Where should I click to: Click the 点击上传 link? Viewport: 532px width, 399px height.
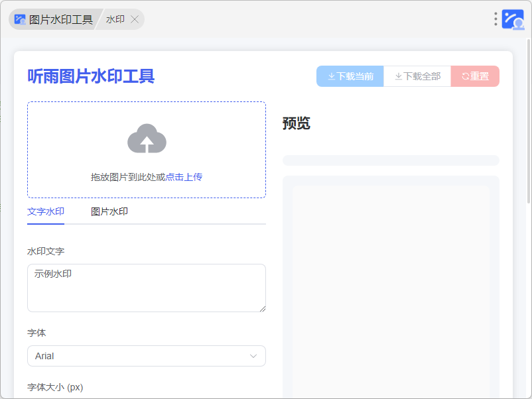point(184,177)
